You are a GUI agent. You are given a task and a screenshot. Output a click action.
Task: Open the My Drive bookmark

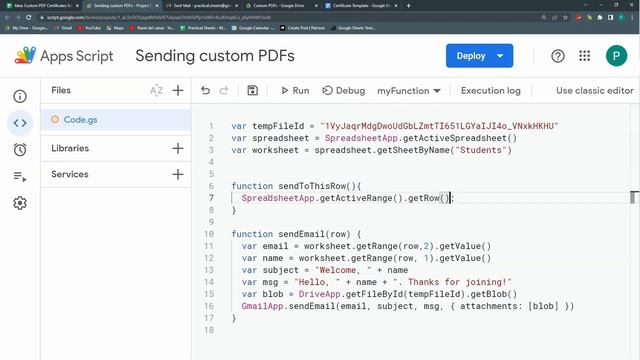pyautogui.click(x=26, y=28)
